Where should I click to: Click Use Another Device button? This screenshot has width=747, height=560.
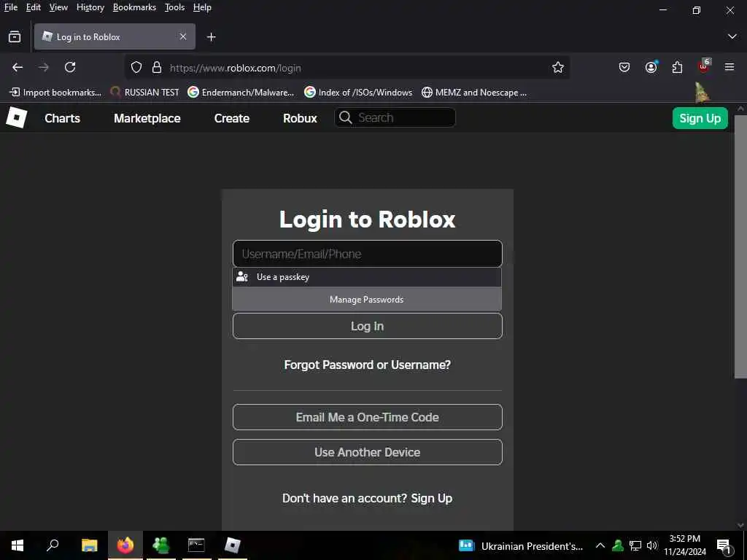click(368, 452)
